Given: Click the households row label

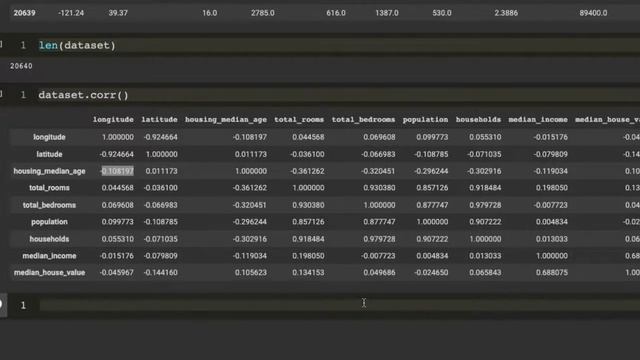Looking at the screenshot, I should pos(49,239).
